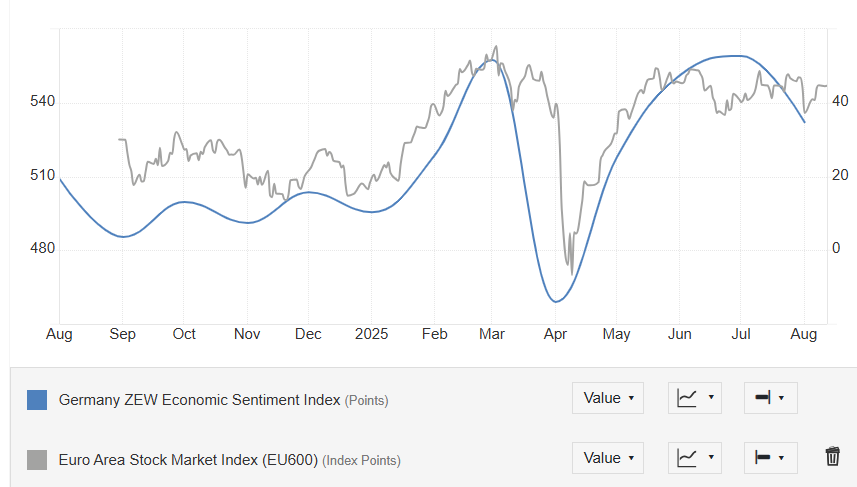The image size is (857, 487).
Task: Click the Dec label on the time axis
Action: [309, 334]
